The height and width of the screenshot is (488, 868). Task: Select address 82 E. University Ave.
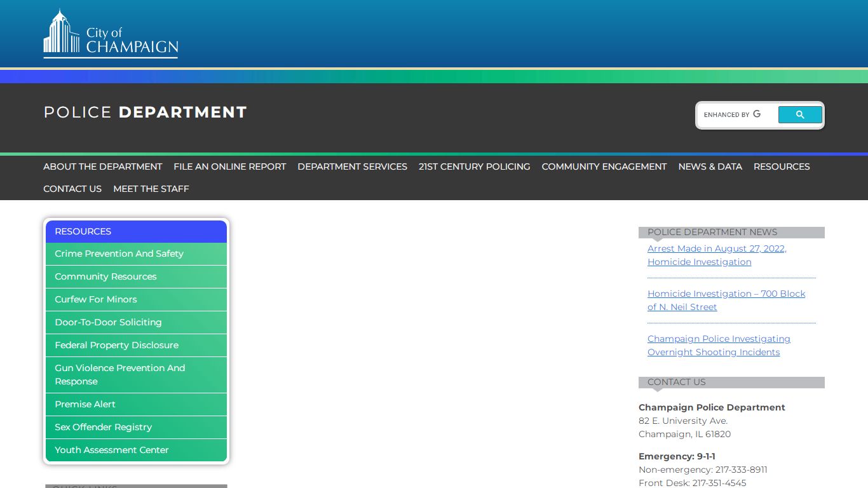click(683, 421)
